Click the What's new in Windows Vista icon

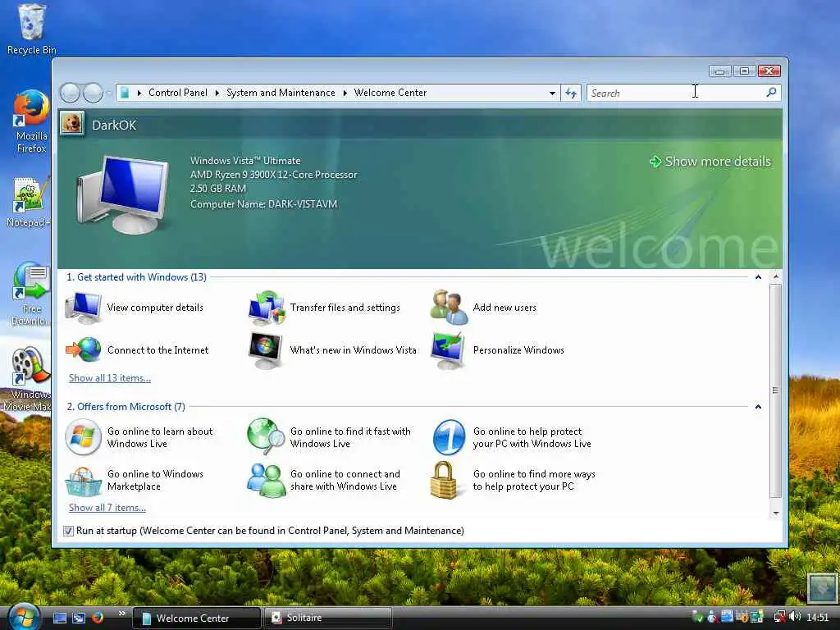pyautogui.click(x=266, y=349)
